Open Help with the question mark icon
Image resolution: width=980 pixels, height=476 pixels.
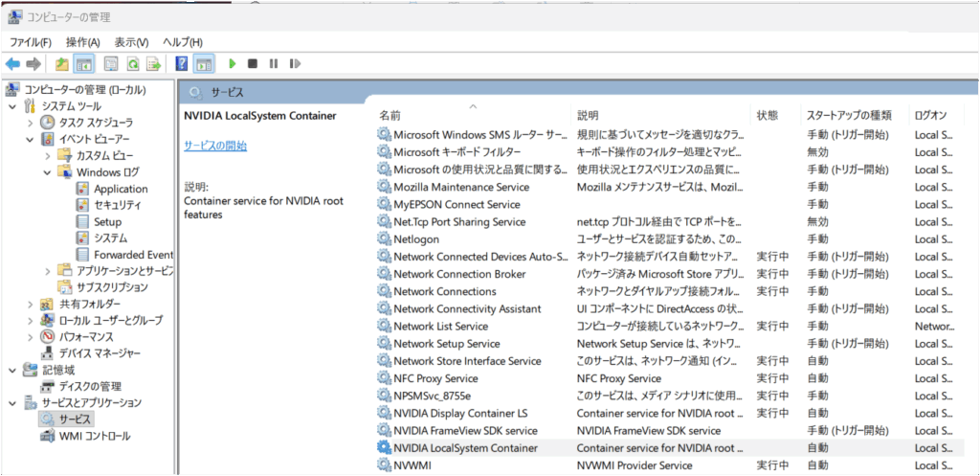click(x=181, y=64)
